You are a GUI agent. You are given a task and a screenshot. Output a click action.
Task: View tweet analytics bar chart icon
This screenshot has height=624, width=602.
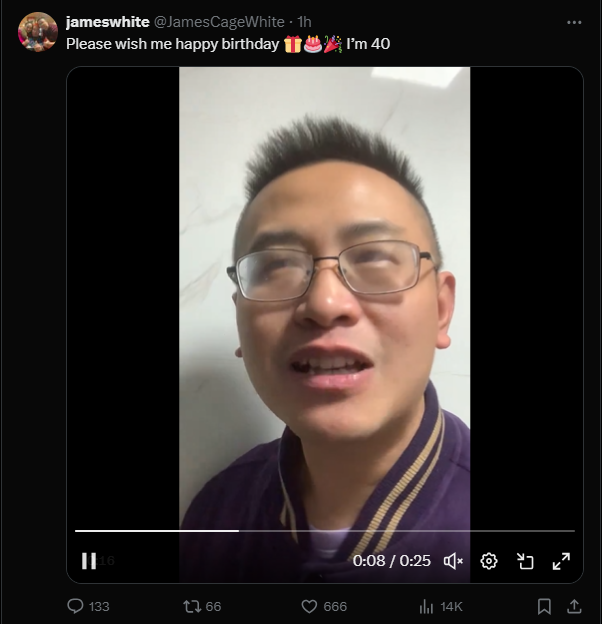pos(426,607)
